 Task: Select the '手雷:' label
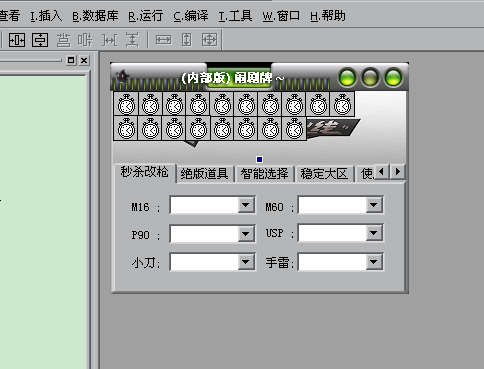click(280, 263)
